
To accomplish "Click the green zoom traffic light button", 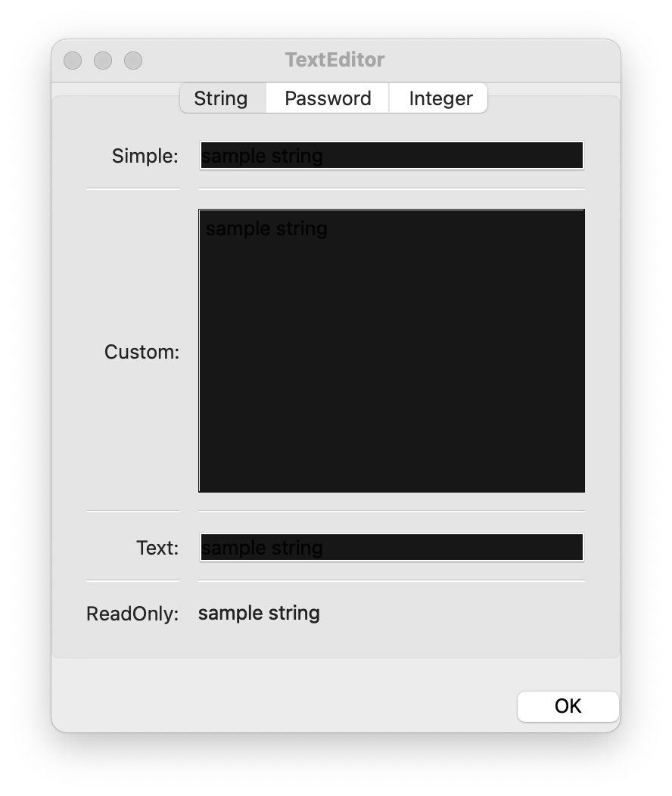I will [133, 60].
